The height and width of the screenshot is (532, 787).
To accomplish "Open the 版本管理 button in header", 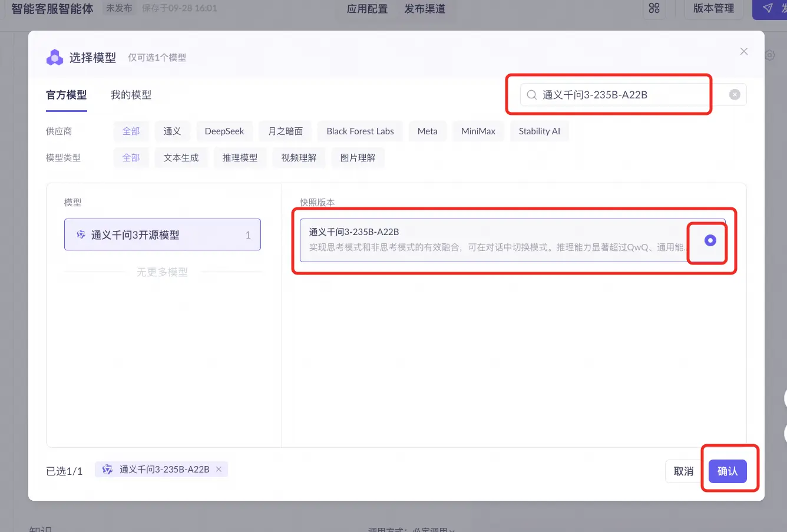I will tap(713, 8).
